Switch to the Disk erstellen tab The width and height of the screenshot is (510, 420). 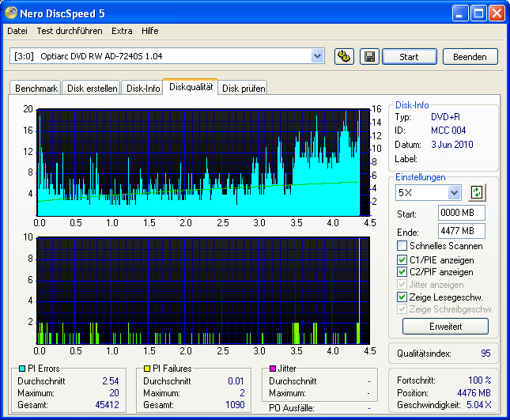(x=92, y=88)
